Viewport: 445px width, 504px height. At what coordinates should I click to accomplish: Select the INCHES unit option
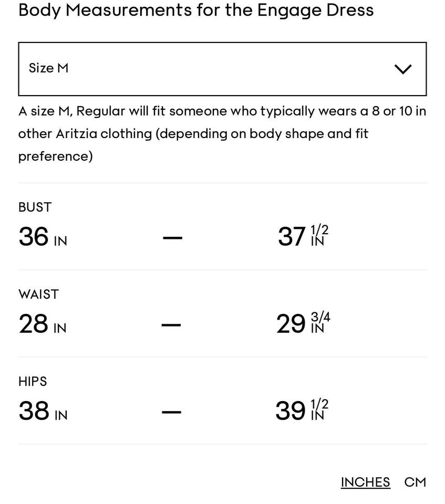(x=365, y=482)
